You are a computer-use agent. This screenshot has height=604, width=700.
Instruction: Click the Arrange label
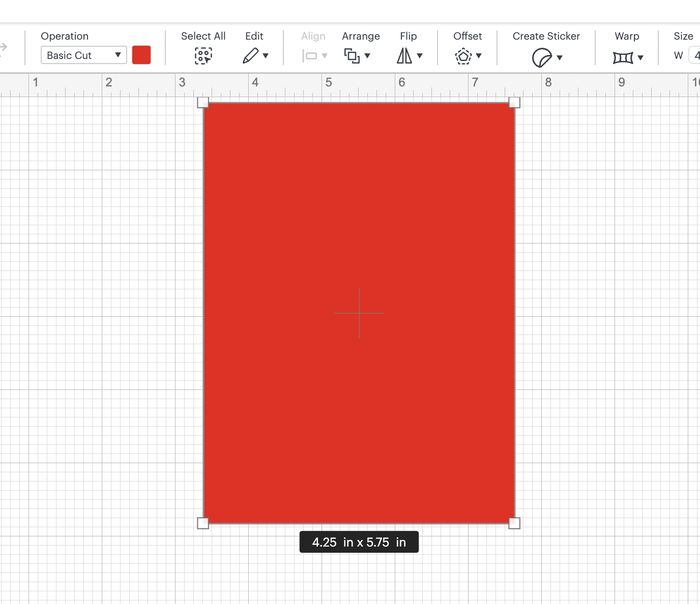tap(361, 36)
